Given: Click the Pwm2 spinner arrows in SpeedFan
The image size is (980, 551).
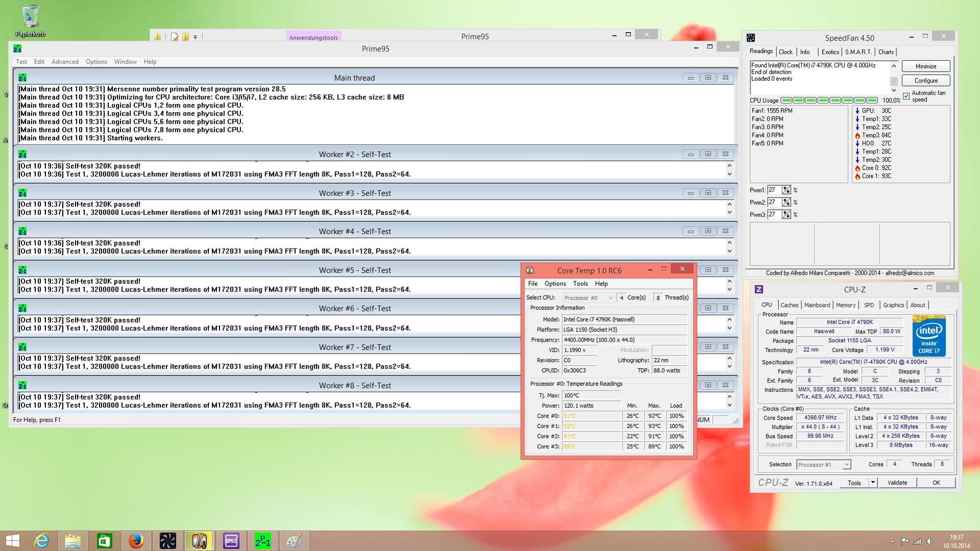Looking at the screenshot, I should [786, 202].
